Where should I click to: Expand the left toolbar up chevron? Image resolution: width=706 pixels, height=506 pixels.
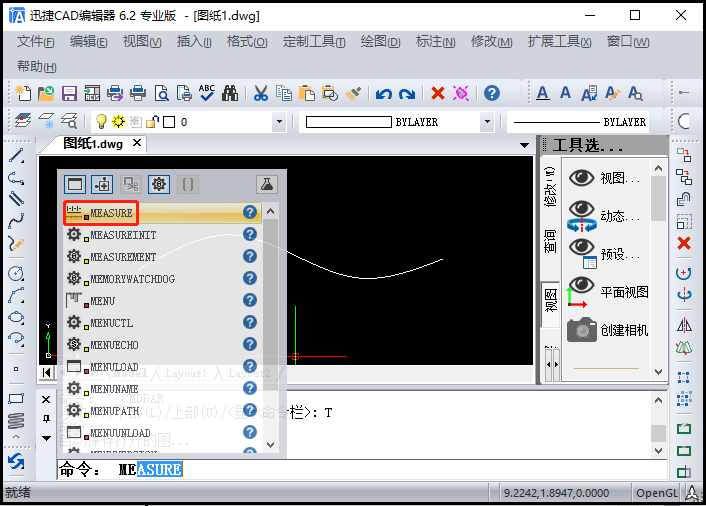click(x=16, y=437)
